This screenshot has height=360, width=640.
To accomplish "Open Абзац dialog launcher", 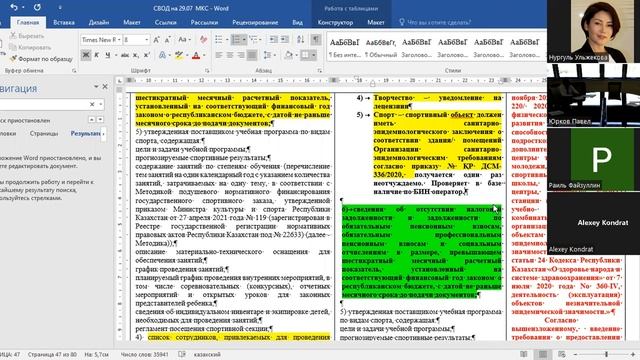I will coord(319,71).
